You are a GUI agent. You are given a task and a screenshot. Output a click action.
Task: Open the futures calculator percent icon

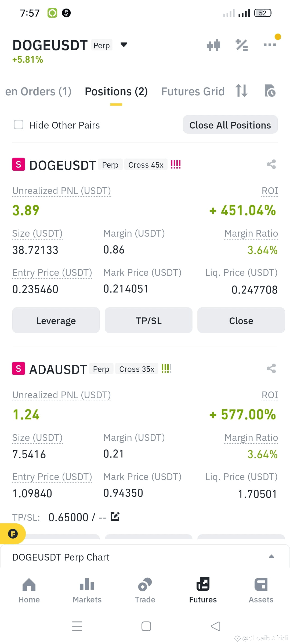tap(242, 45)
